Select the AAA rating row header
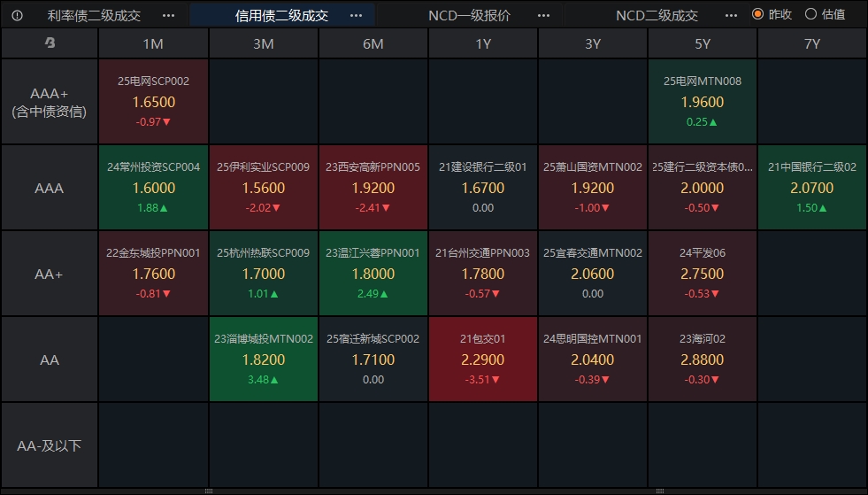 [x=50, y=188]
